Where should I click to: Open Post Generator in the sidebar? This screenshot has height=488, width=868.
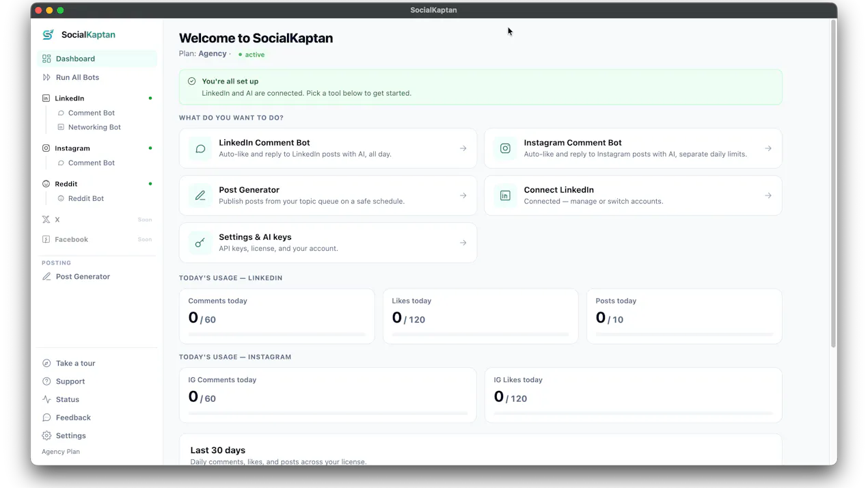(97, 277)
